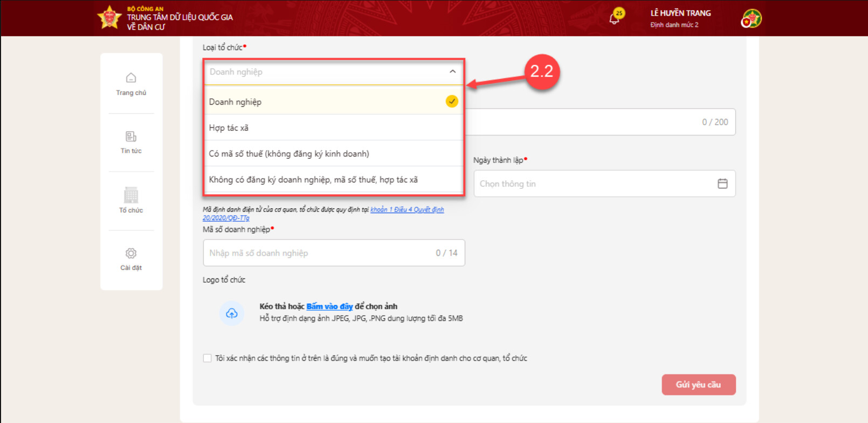Tick the Tôi xác nhận confirmation checkbox
This screenshot has height=423, width=868.
point(207,358)
